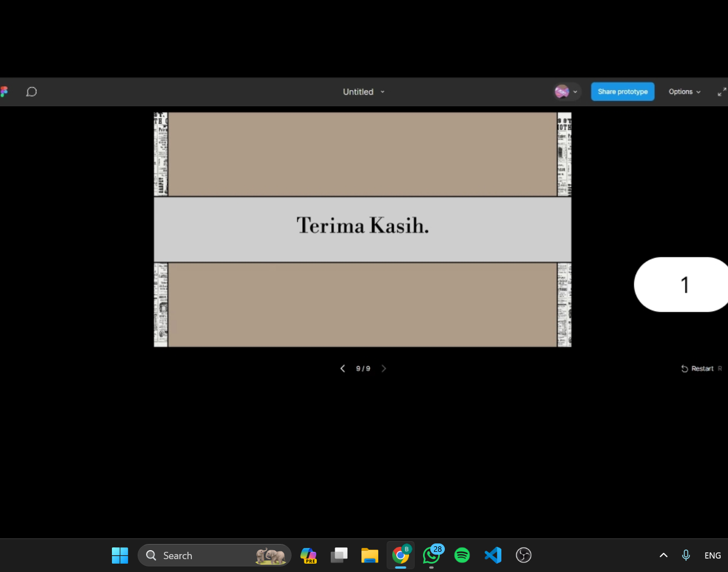The height and width of the screenshot is (572, 728).
Task: Enter fullscreen with the expand arrows icon
Action: (x=721, y=92)
